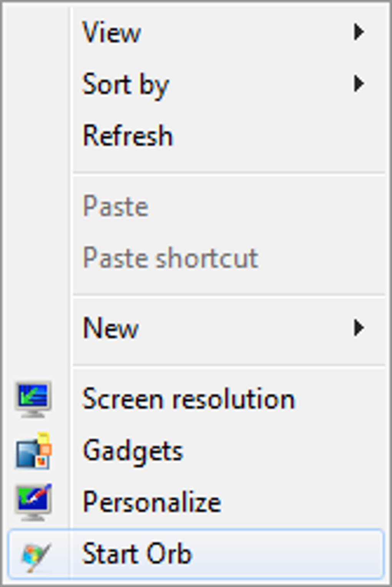Select the highlighted Start Orb entry

[x=196, y=554]
